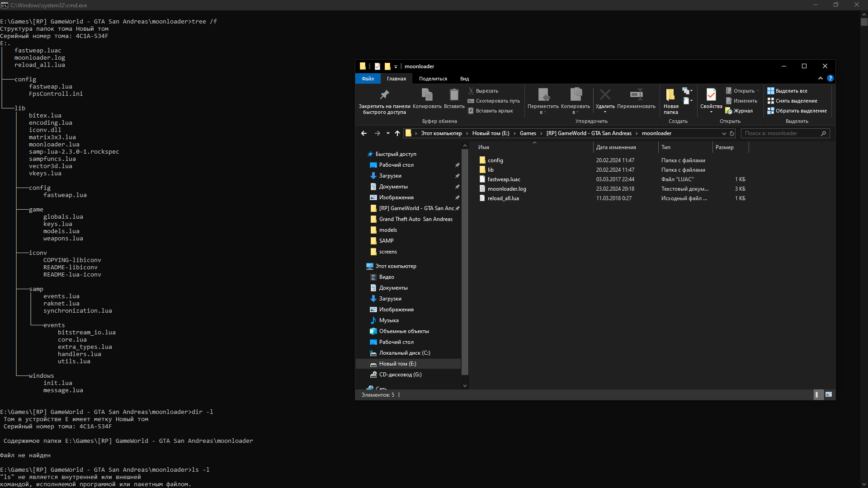Screen dimensions: 868x488
Task: Click the Help question mark icon
Action: tap(830, 78)
